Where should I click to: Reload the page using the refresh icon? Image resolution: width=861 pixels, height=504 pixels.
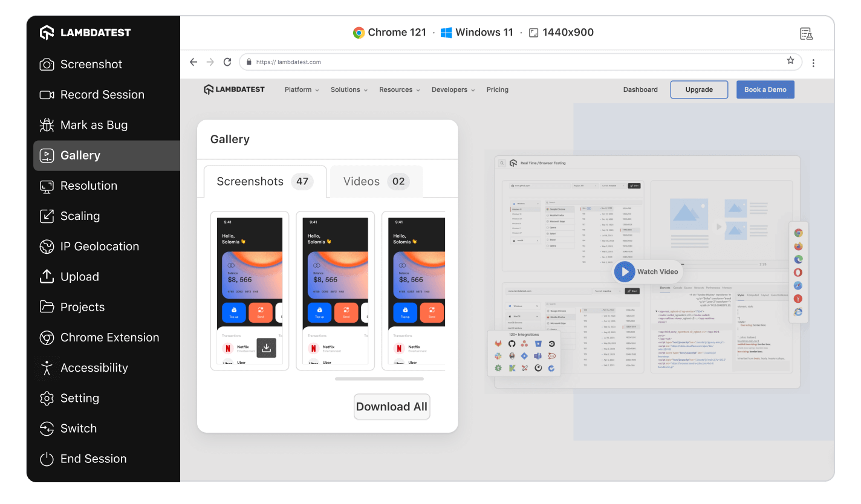(x=227, y=62)
